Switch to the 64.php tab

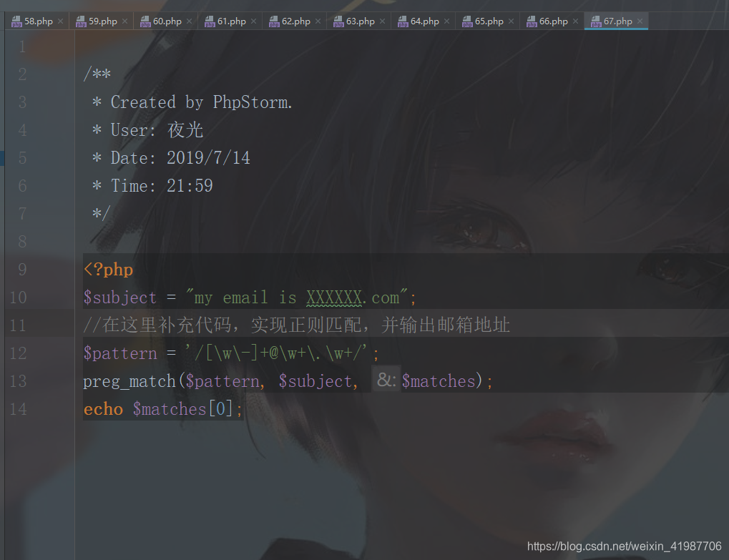coord(424,21)
